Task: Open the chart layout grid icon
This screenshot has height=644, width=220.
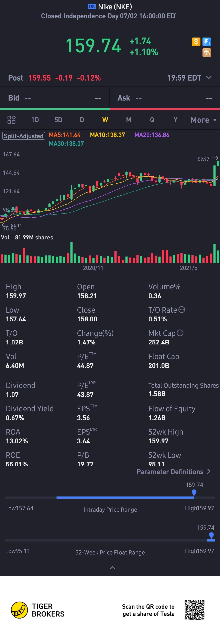Action: pyautogui.click(x=11, y=120)
